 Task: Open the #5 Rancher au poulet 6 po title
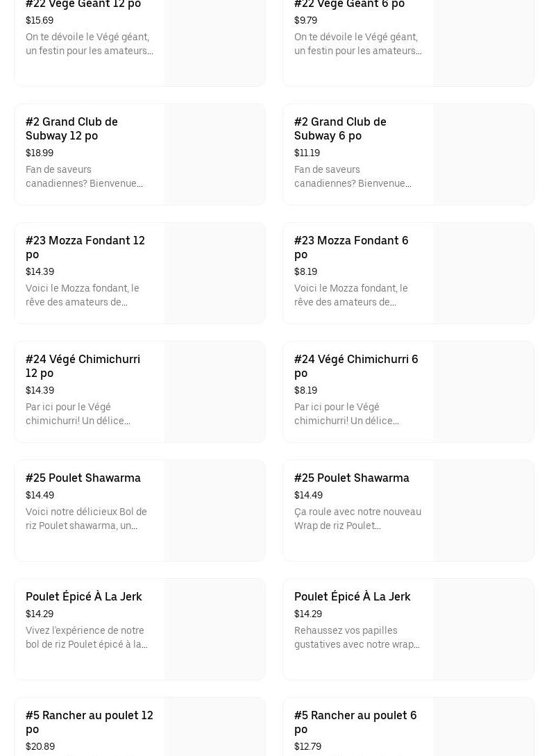pyautogui.click(x=355, y=722)
